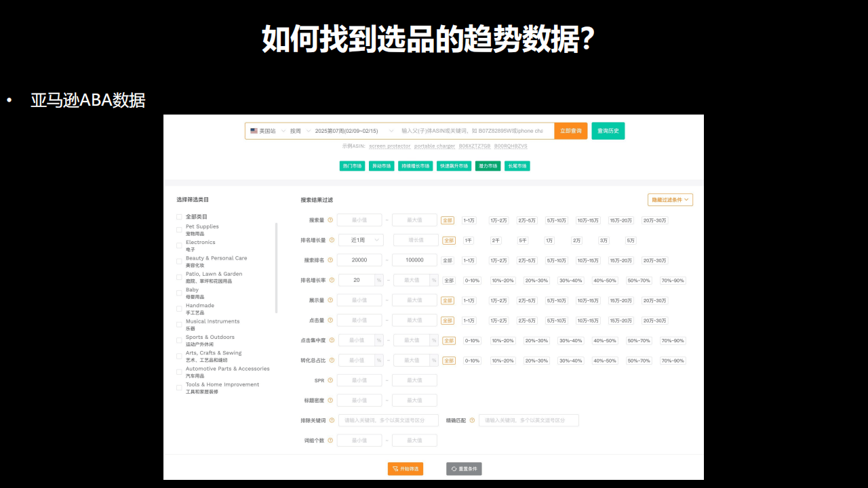Select the 持续增长市场 tab
The height and width of the screenshot is (488, 868).
415,166
